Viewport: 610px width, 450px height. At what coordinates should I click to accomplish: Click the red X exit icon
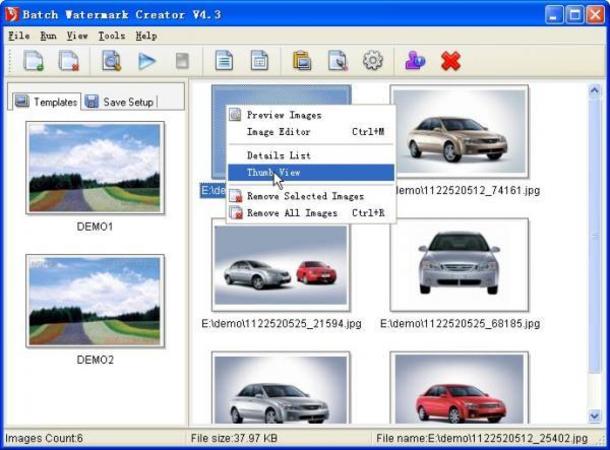click(451, 61)
